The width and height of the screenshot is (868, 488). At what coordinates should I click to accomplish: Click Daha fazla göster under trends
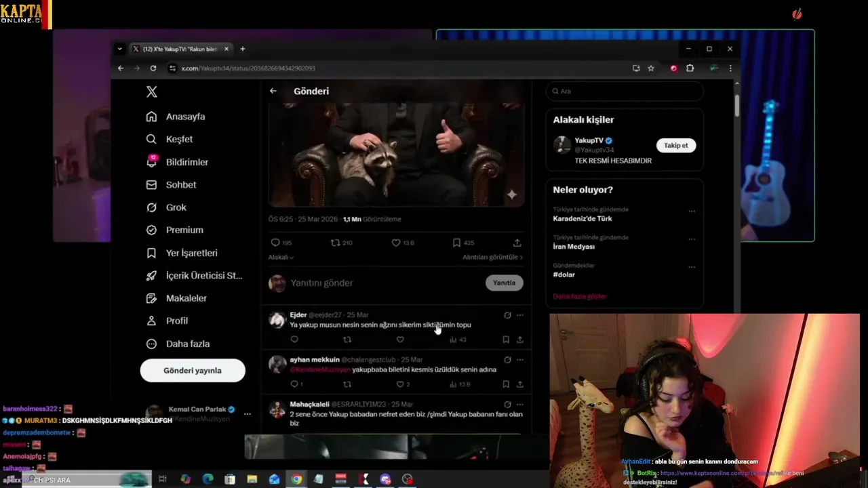[x=580, y=296]
